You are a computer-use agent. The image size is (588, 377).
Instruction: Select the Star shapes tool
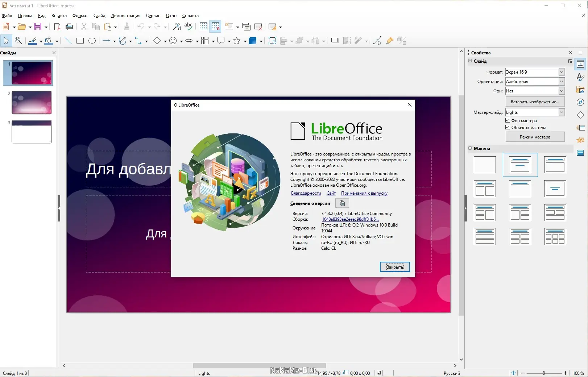[237, 41]
